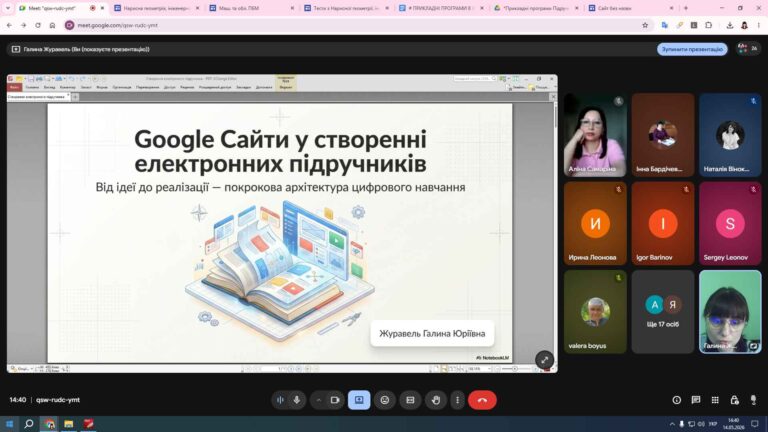Viewport: 768px width, 432px height.
Task: Open browser home page
Action: [52, 25]
